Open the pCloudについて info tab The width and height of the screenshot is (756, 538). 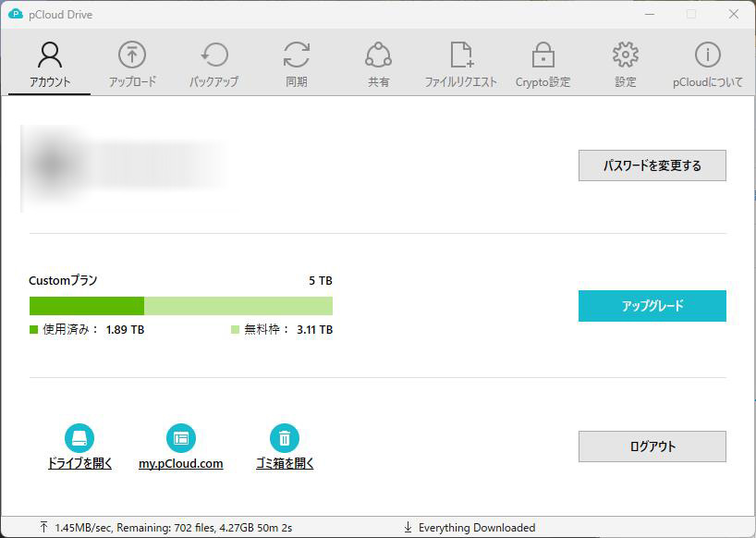pyautogui.click(x=708, y=64)
